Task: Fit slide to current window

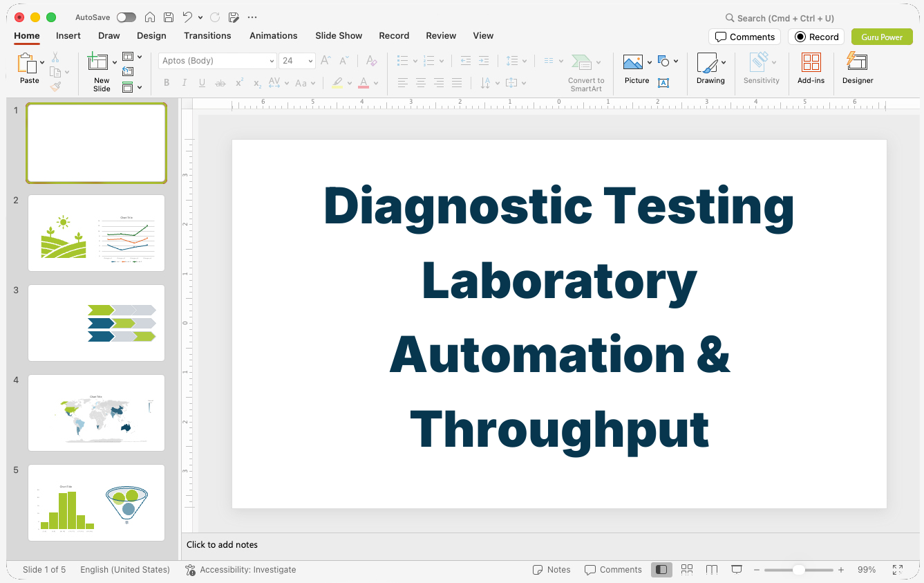Action: click(x=898, y=569)
